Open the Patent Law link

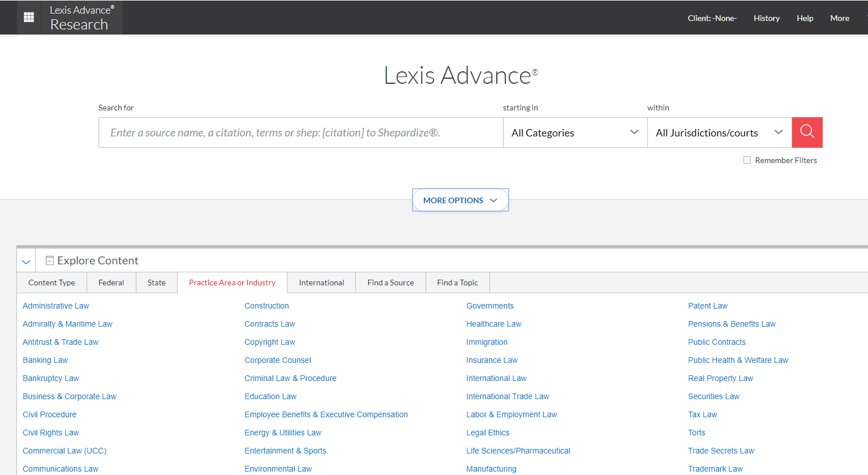[x=708, y=306]
